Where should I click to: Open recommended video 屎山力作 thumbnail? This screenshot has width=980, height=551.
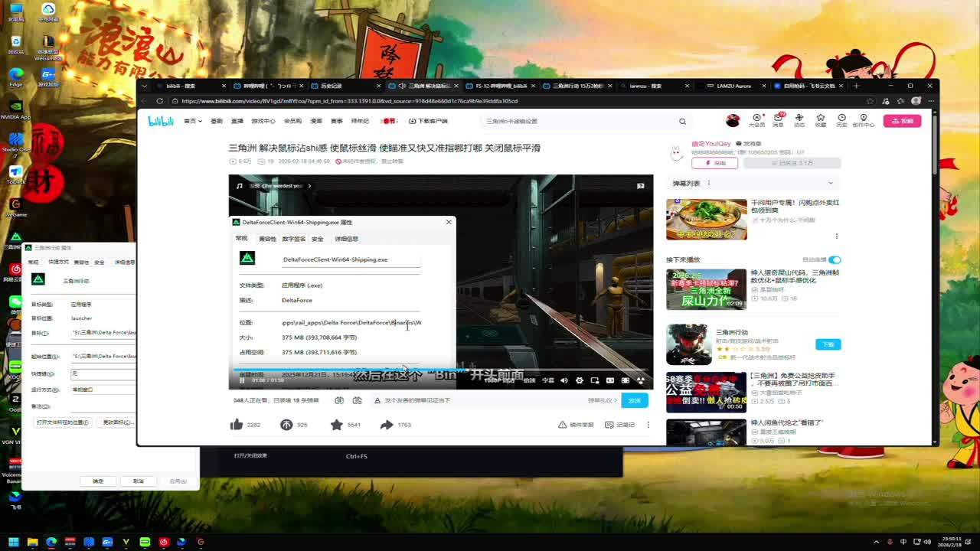point(706,289)
